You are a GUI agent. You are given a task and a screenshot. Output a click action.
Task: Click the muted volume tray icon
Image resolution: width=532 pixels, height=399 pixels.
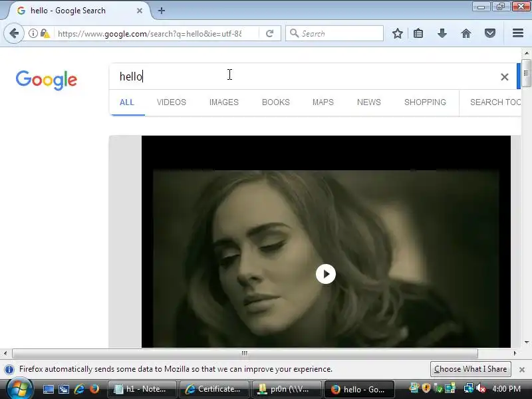click(481, 388)
